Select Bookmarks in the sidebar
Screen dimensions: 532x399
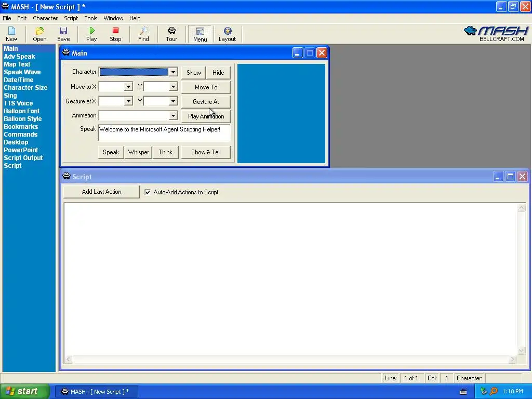coord(21,127)
